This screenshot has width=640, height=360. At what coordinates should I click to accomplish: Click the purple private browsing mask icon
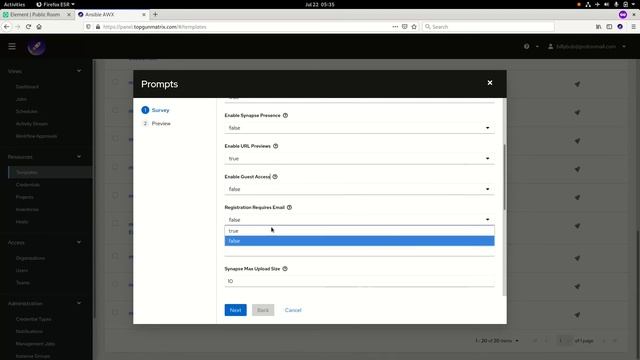623,14
